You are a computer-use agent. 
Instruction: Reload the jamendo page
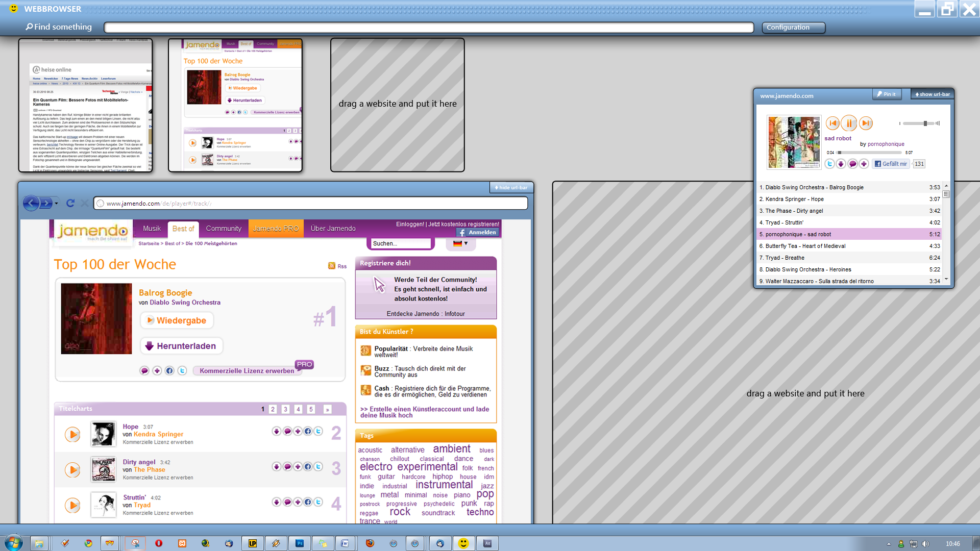70,203
